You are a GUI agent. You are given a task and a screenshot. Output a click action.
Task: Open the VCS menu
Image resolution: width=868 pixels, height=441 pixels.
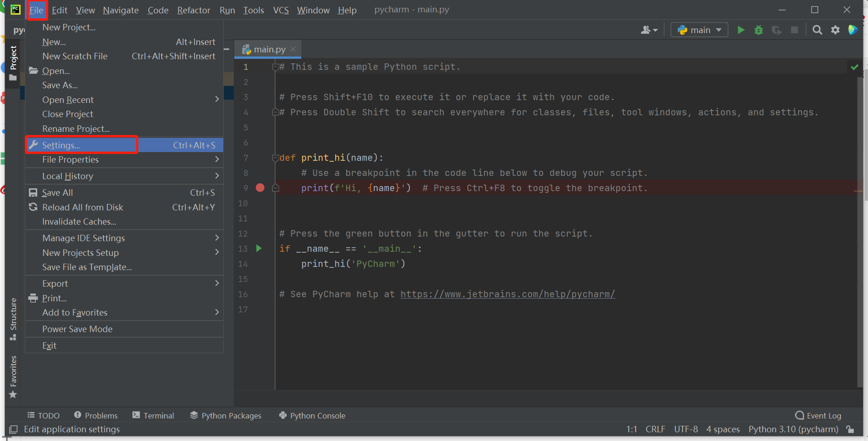coord(281,10)
